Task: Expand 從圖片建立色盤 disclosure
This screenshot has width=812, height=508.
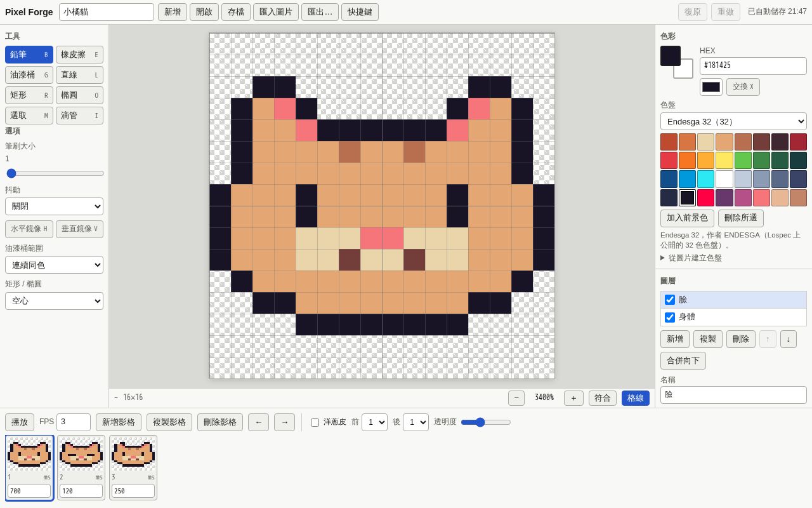Action: click(691, 258)
